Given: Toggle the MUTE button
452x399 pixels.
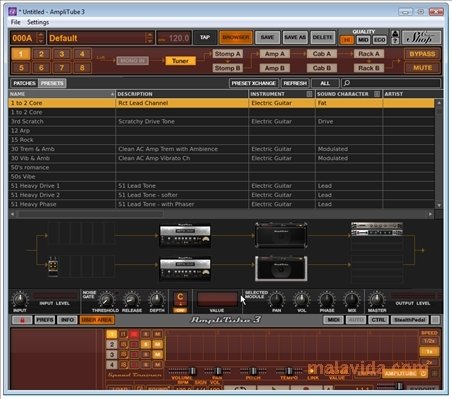Looking at the screenshot, I should pos(422,68).
